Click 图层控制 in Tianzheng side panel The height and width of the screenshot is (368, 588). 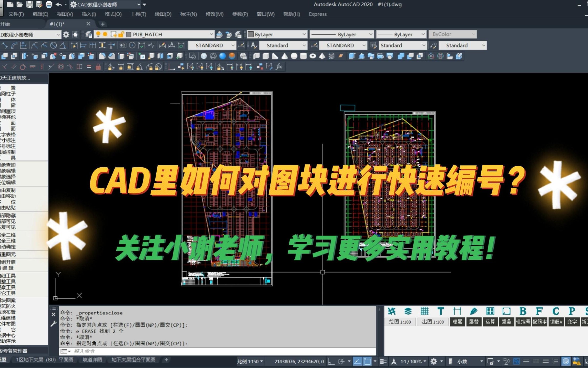(x=8, y=152)
